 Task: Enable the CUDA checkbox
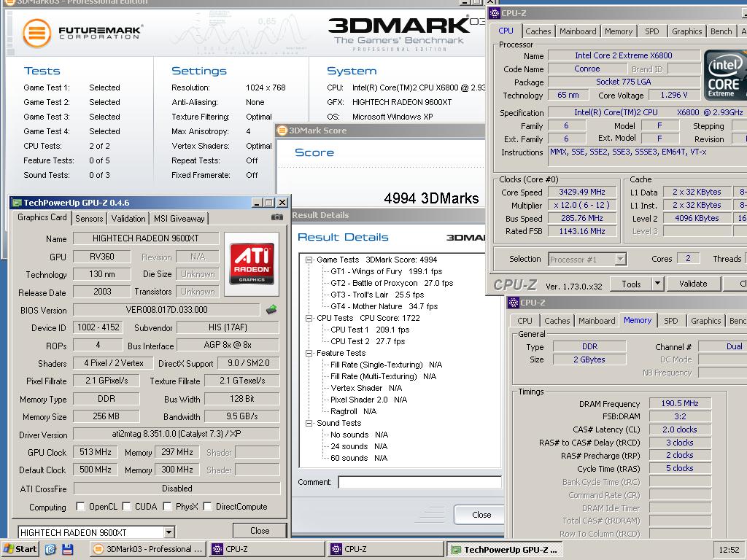126,506
